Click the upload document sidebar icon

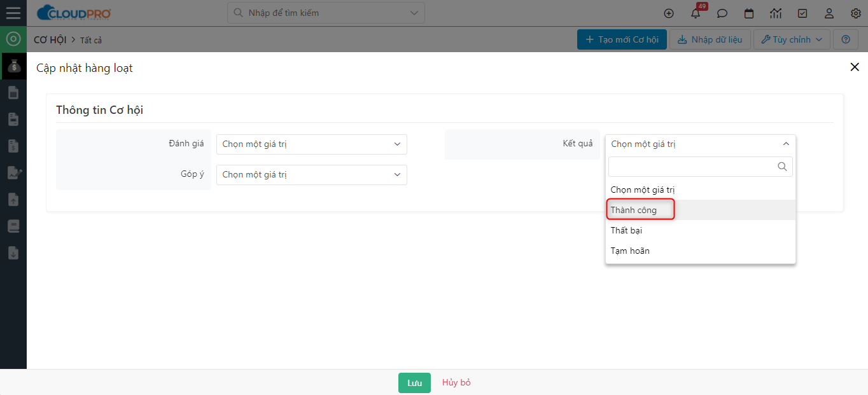[x=13, y=200]
